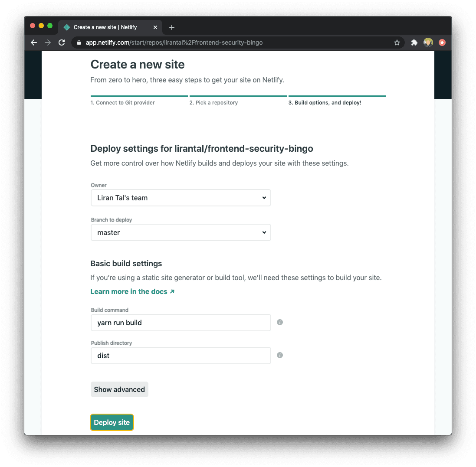Open the Owner dropdown

click(181, 198)
